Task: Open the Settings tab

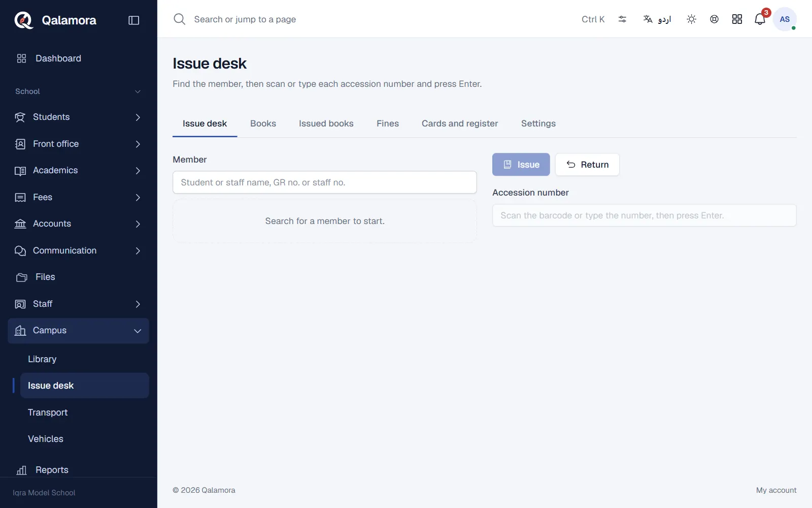Action: [538, 123]
